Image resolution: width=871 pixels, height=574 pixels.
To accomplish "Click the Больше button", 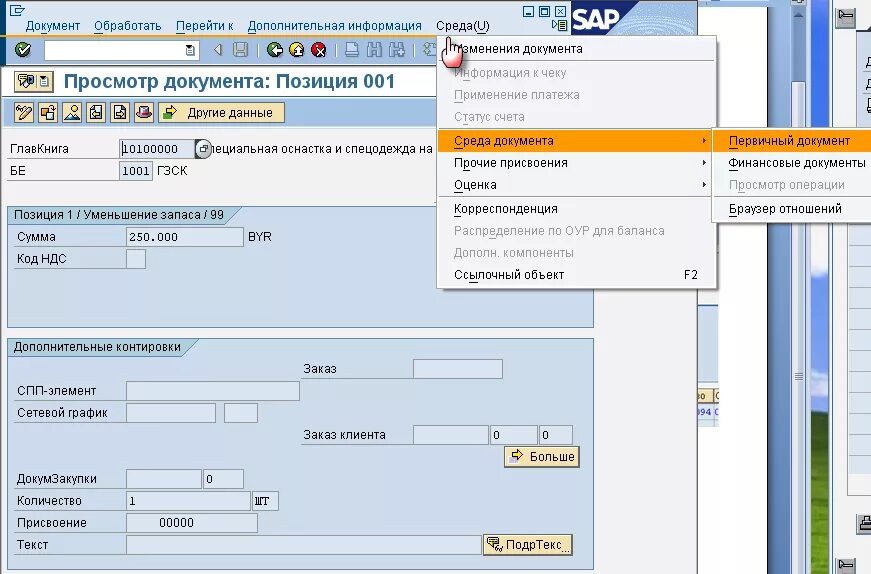I will coord(542,457).
